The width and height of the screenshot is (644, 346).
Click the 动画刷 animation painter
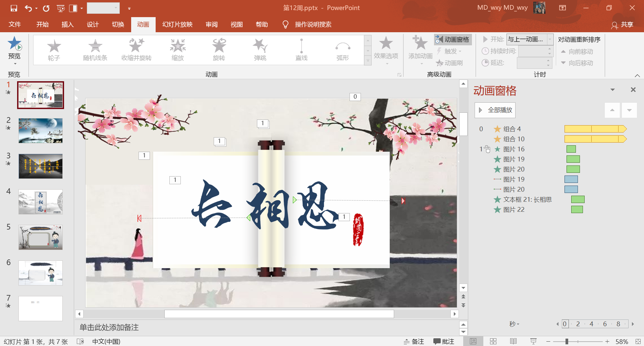449,63
